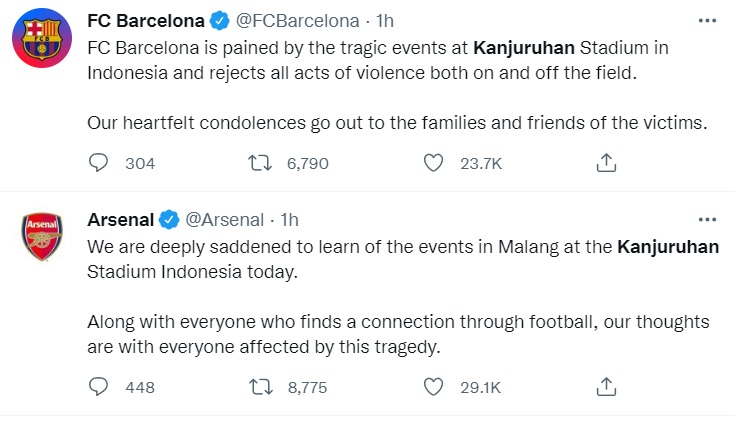Open the FC Barcelona profile picture
The width and height of the screenshot is (735, 428).
[42, 38]
